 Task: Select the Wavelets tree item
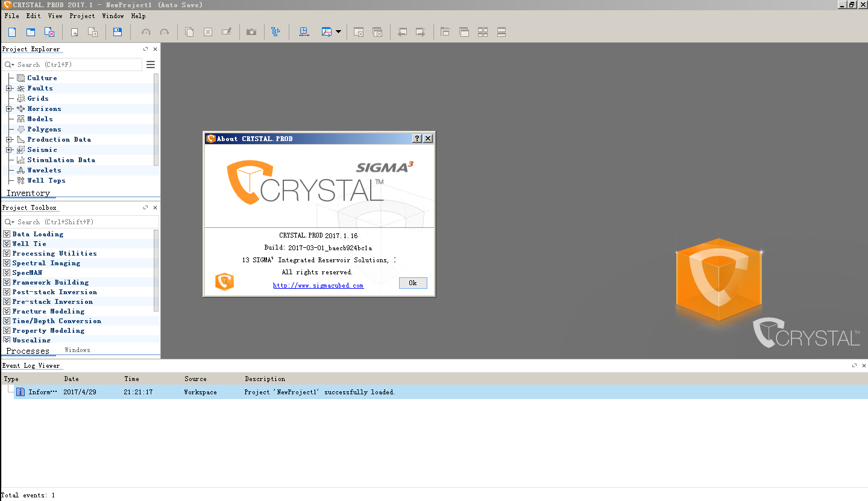coord(44,170)
